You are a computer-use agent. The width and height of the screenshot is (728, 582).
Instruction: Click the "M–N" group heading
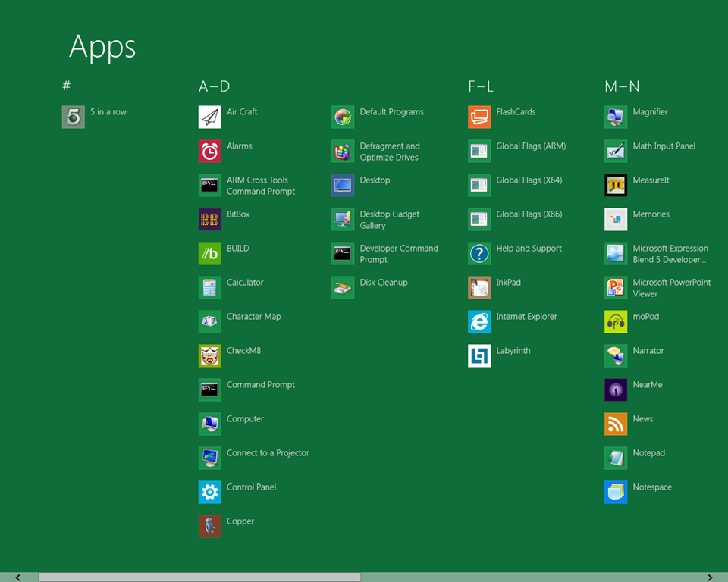point(622,86)
